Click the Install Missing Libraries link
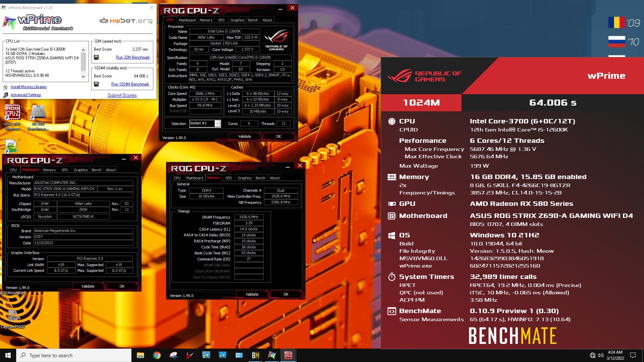 click(x=29, y=87)
